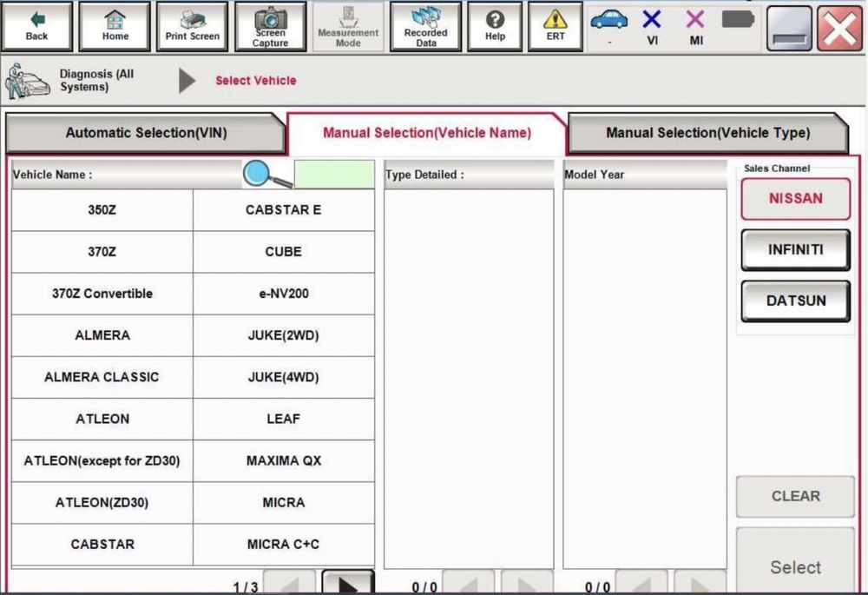Select the DATSUN sales channel

(x=795, y=301)
